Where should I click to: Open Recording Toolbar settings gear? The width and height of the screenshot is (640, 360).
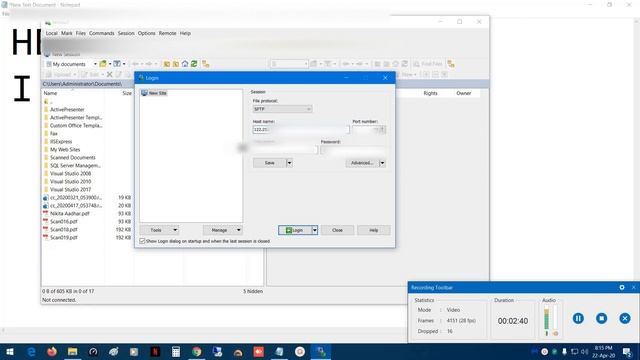coord(622,287)
